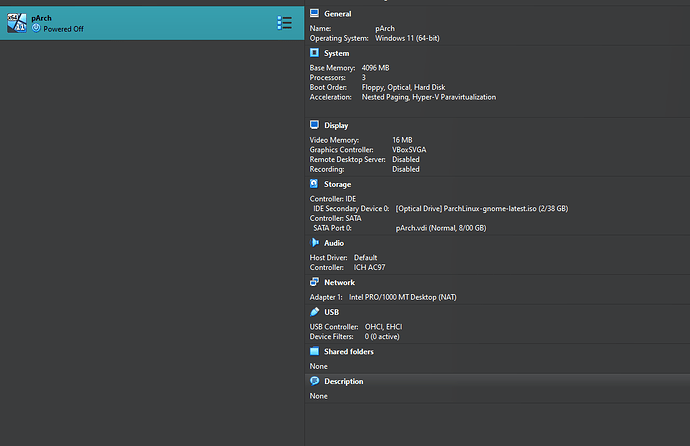Click the Powered Off status text
690x446 pixels.
(63, 29)
